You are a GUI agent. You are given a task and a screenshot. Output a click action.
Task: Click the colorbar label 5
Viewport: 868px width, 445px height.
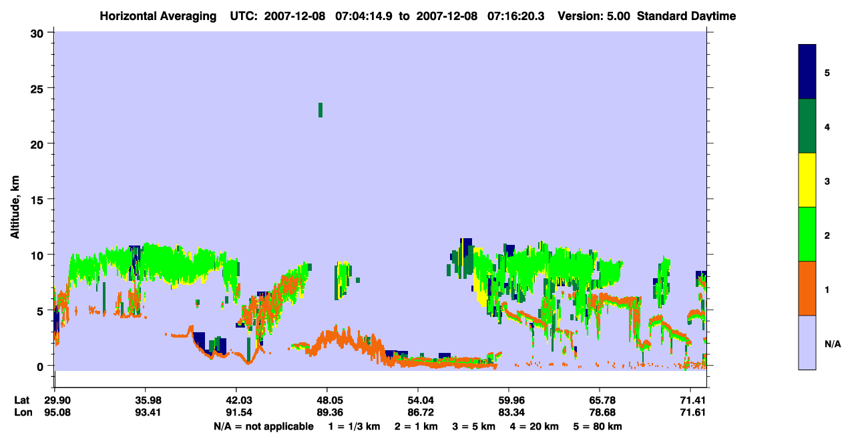(x=827, y=72)
